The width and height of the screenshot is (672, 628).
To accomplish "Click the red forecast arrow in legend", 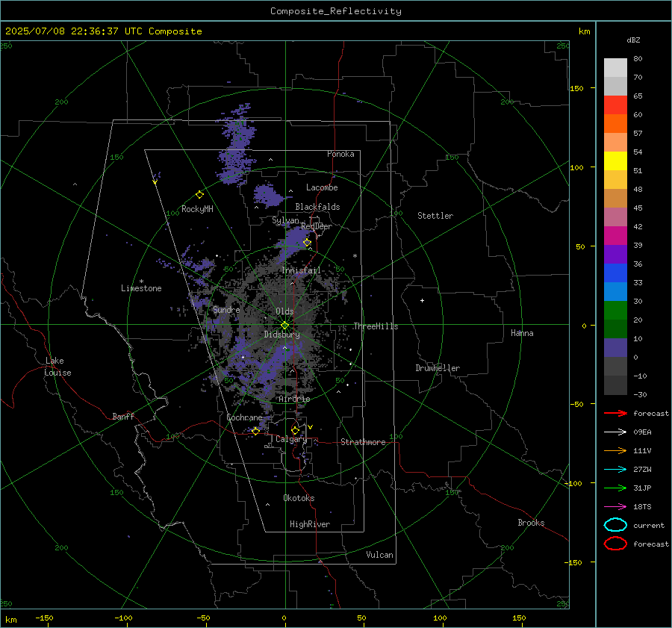I will tap(615, 413).
